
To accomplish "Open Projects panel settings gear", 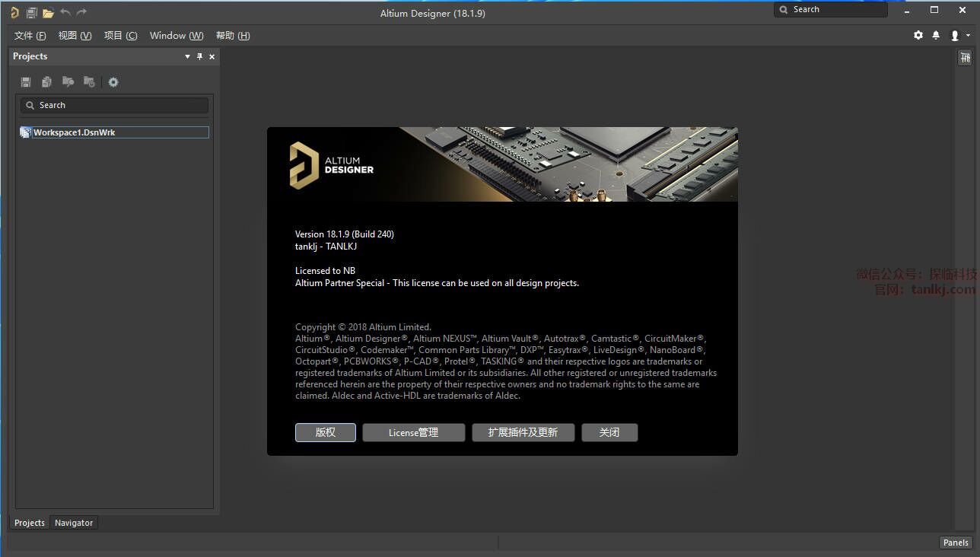I will click(113, 82).
